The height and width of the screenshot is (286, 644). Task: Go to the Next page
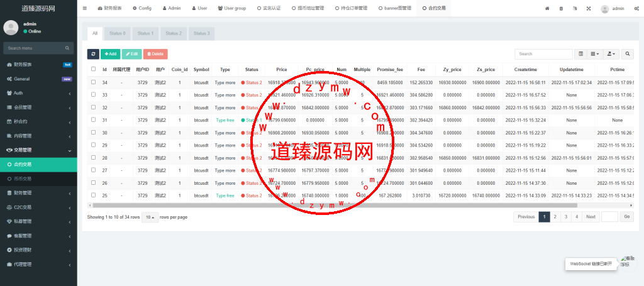591,217
